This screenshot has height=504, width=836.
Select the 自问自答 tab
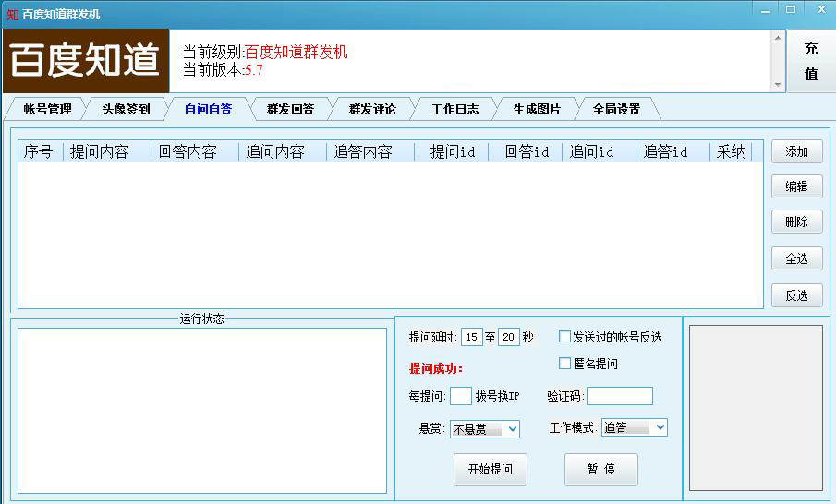point(208,109)
